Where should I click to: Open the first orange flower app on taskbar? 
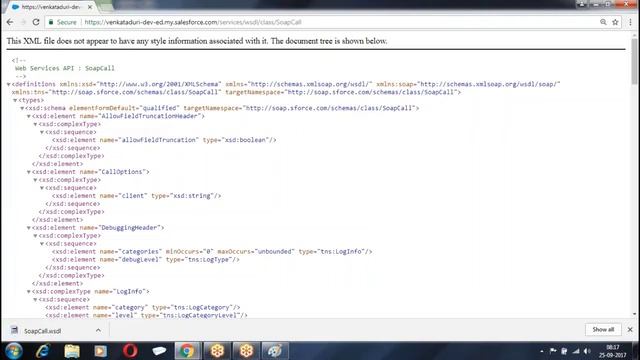pos(217,351)
